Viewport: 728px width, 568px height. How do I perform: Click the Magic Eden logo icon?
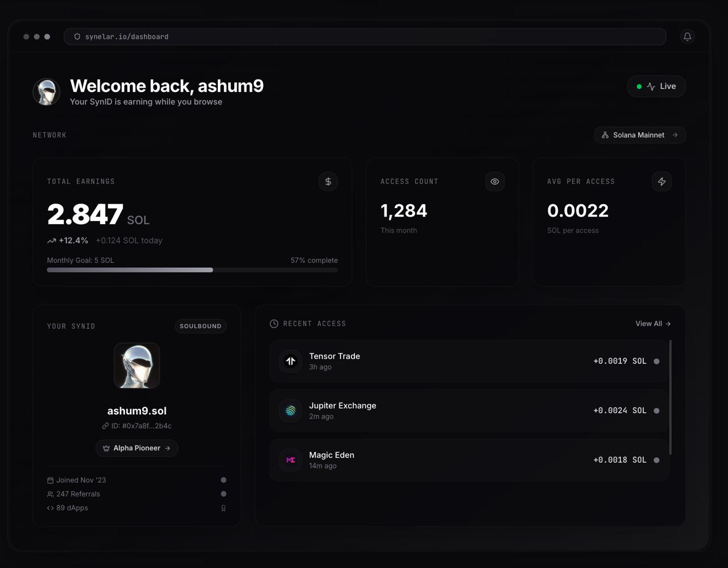291,460
